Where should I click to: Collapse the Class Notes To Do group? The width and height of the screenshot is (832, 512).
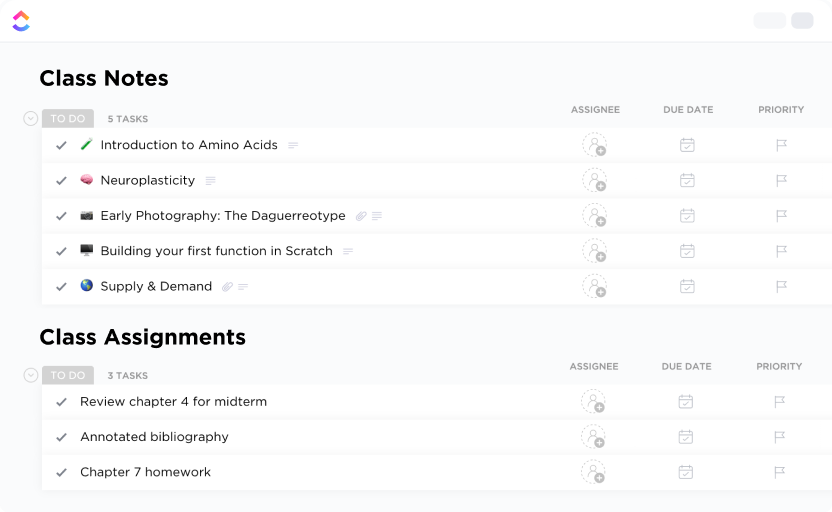click(31, 118)
